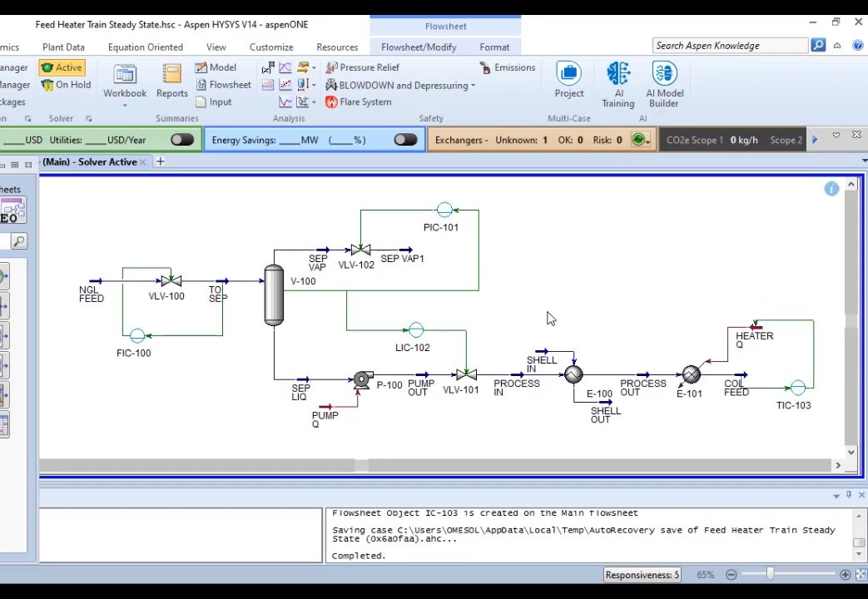Open the Workbook from the ribbon

pos(124,81)
